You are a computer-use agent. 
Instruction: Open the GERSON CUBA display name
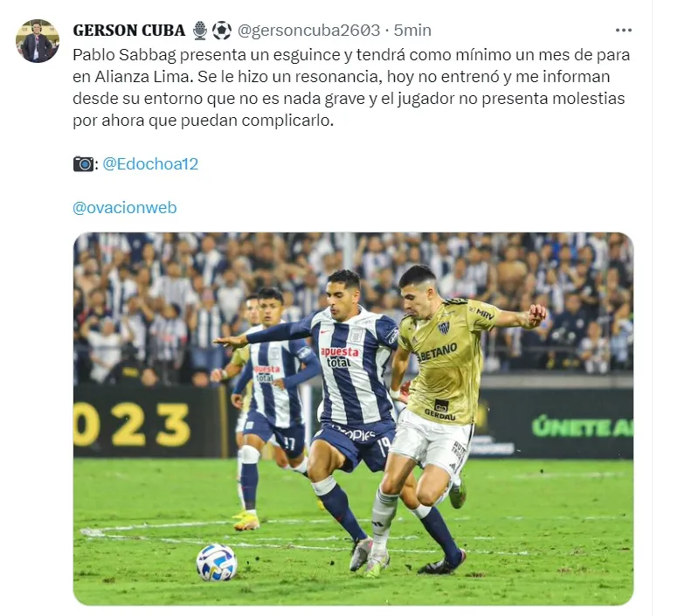pyautogui.click(x=128, y=31)
